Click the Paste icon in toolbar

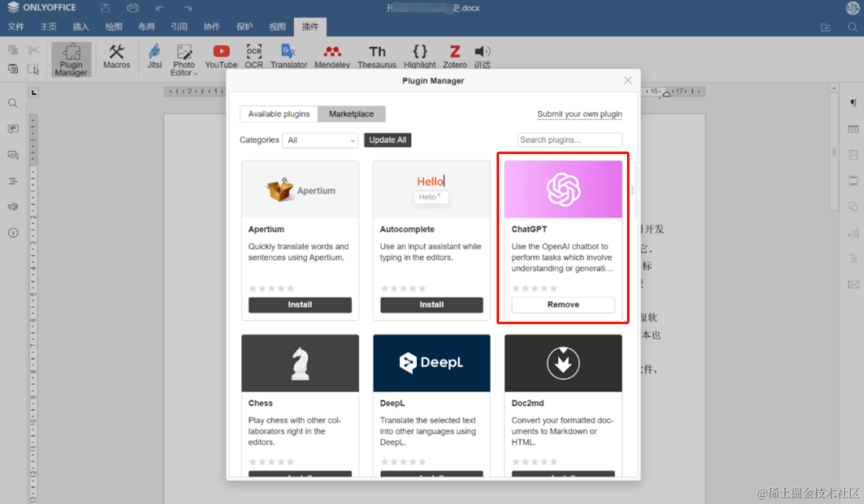[x=13, y=69]
